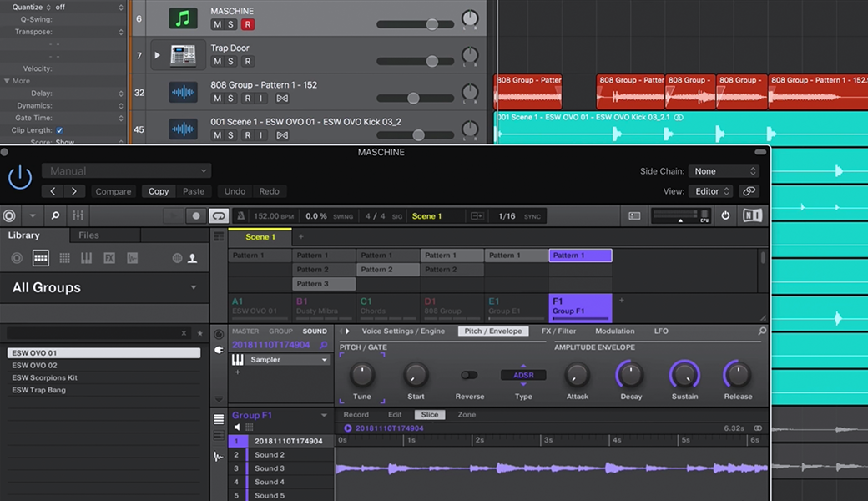Viewport: 868px width, 501px height.
Task: Click the plug-in link icon
Action: 749,191
